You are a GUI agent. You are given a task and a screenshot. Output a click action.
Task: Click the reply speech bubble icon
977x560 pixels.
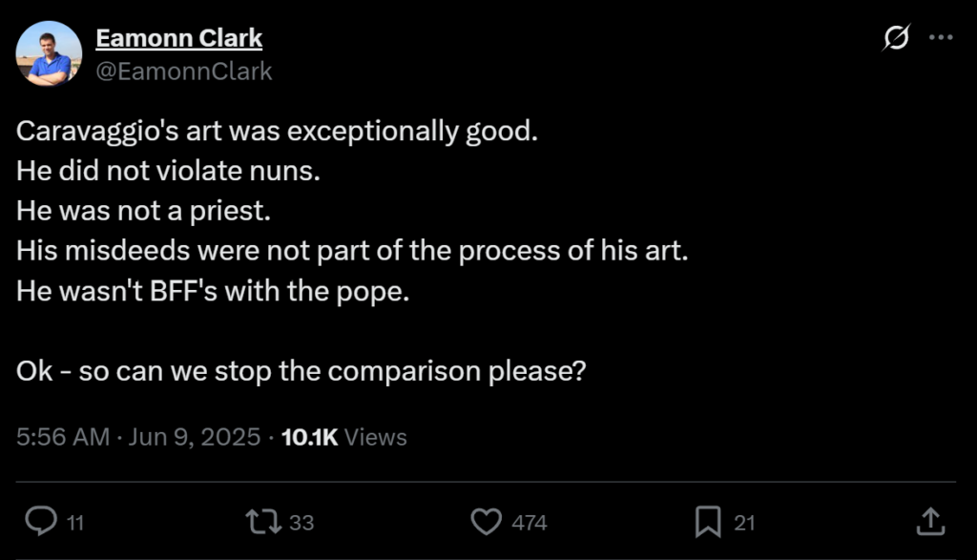click(39, 521)
